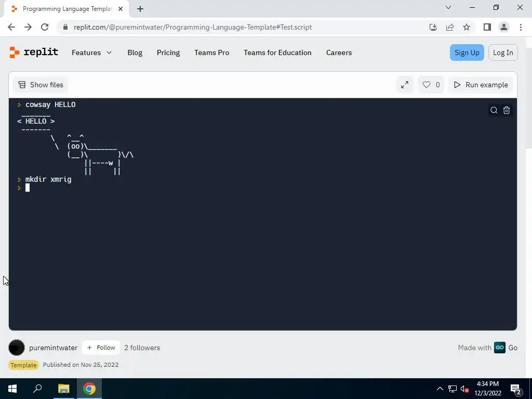
Task: Click the 'cowsay HELLO' command line
Action: (50, 104)
